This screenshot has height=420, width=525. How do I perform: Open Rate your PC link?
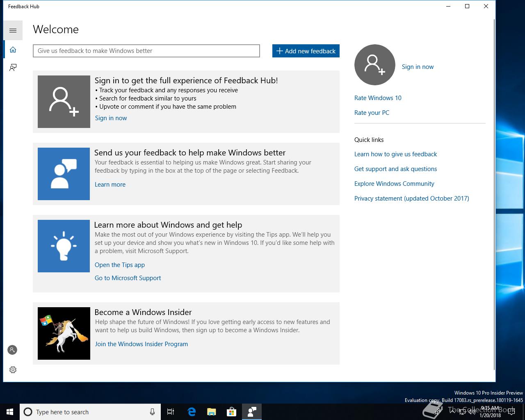372,113
